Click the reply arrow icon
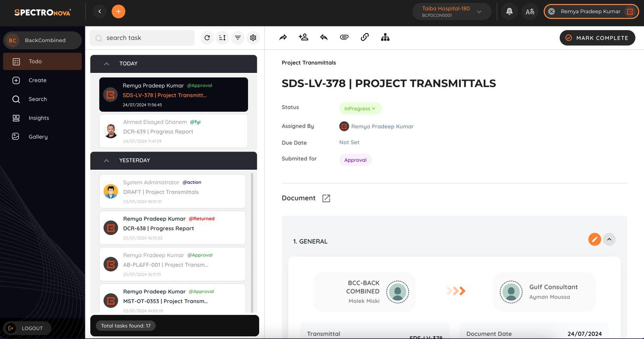This screenshot has height=339, width=644. (x=324, y=37)
